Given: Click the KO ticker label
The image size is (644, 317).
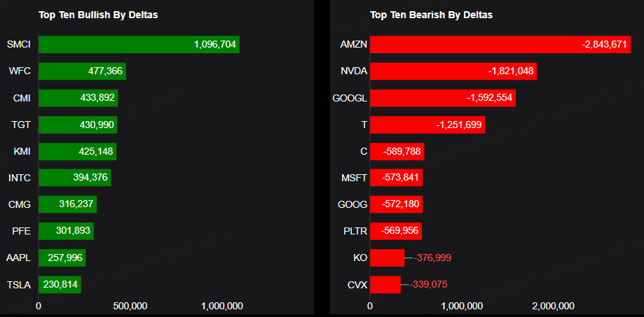Looking at the screenshot, I should click(x=360, y=257).
